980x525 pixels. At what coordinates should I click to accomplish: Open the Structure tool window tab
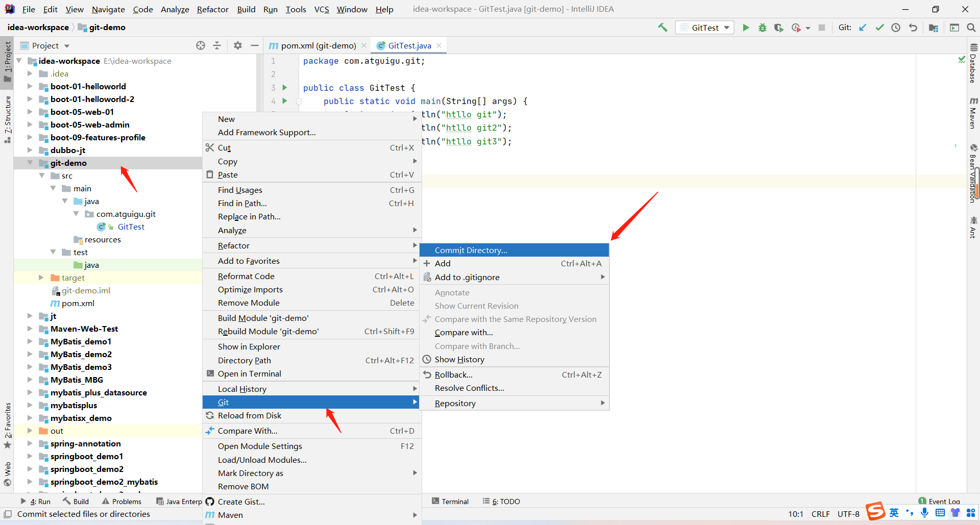tap(7, 119)
